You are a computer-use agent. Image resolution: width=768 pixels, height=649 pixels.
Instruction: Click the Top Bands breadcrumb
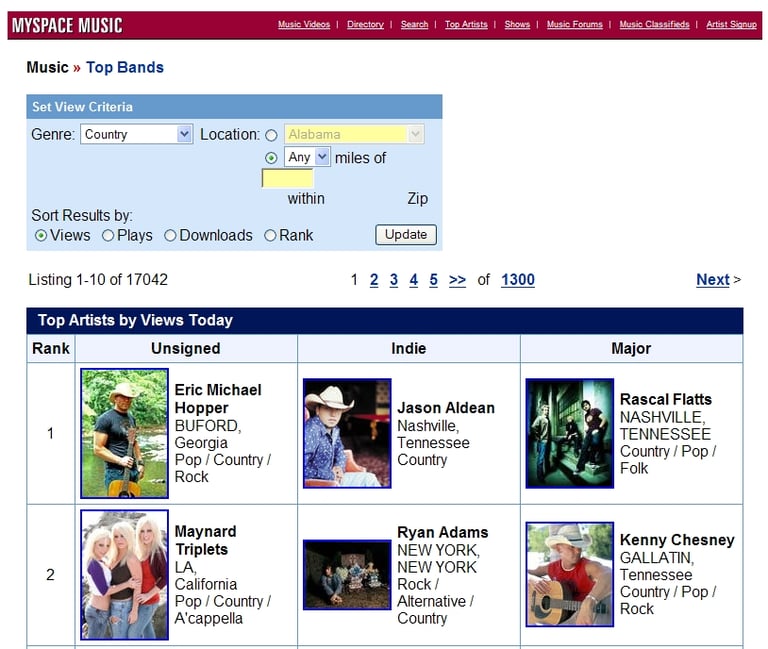click(125, 67)
